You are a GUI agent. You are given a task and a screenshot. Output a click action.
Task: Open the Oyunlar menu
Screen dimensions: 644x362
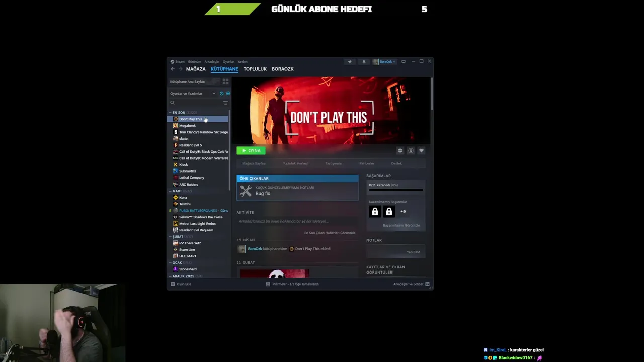228,62
